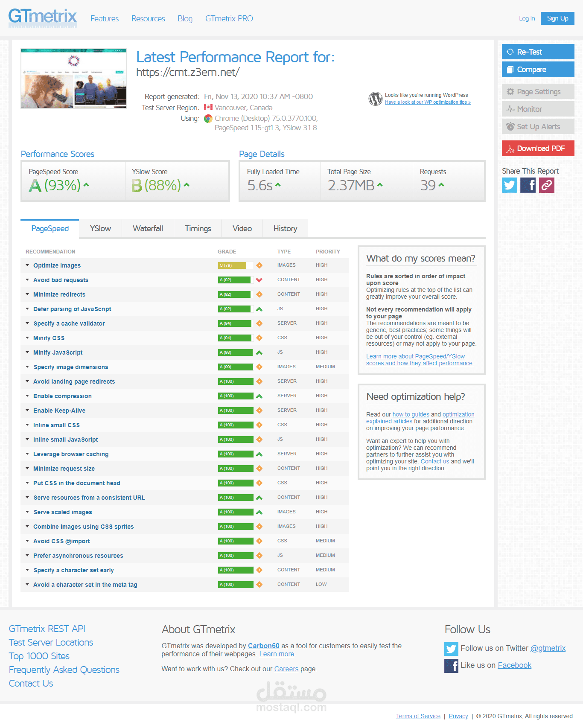Open the Waterfall tab
Viewport: 583px width, 728px height.
point(148,229)
